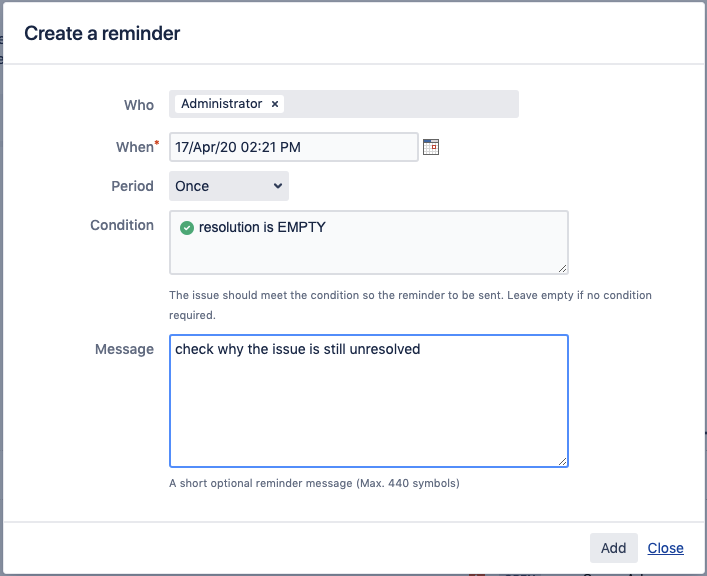Select the Administrator tag label
Viewport: 707px width, 576px height.
click(221, 104)
